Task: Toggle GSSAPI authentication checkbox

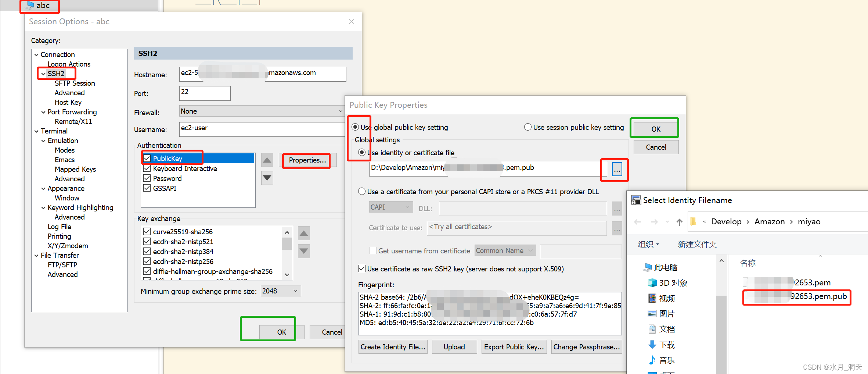Action: [147, 188]
